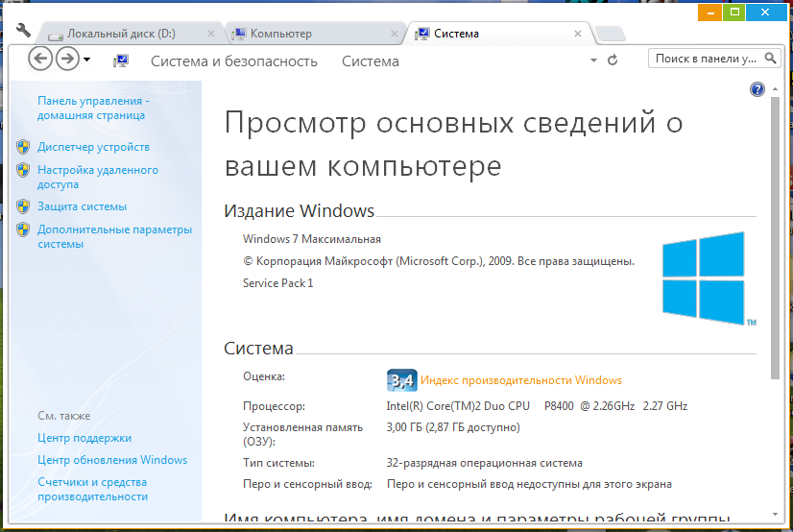
Task: Click the tab icon on Локальный диск tab
Action: [56, 36]
